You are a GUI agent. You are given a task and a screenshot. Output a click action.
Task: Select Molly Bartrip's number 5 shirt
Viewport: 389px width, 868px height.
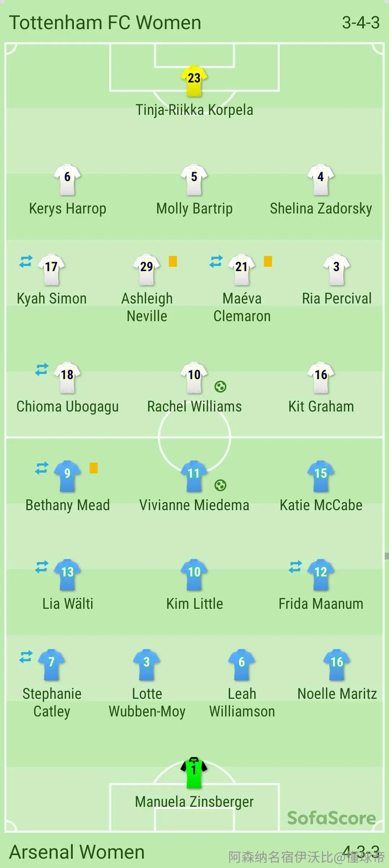(x=194, y=180)
